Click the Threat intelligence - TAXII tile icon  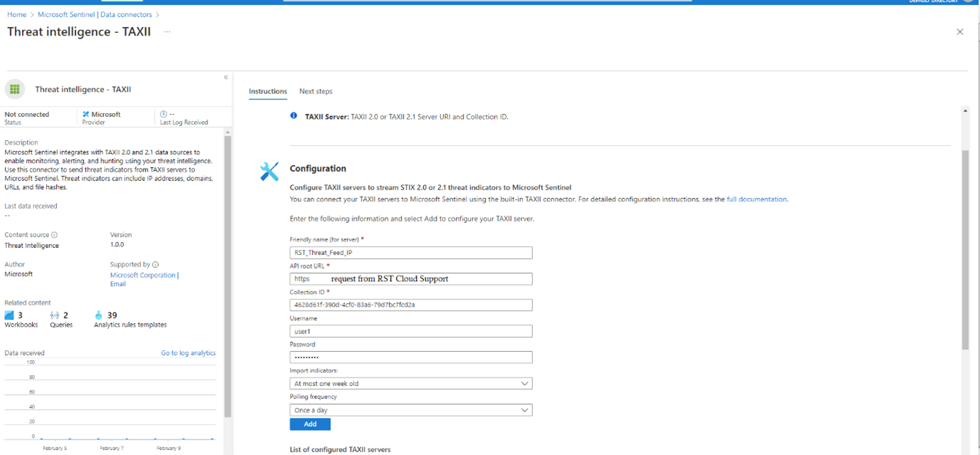click(14, 89)
